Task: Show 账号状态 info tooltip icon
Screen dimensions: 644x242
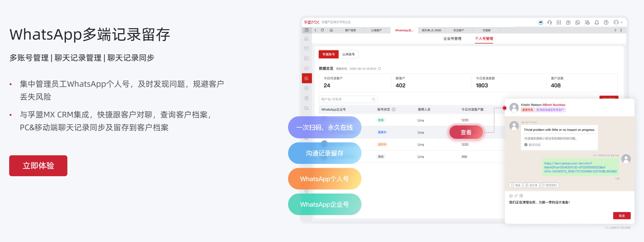Action: (x=394, y=110)
